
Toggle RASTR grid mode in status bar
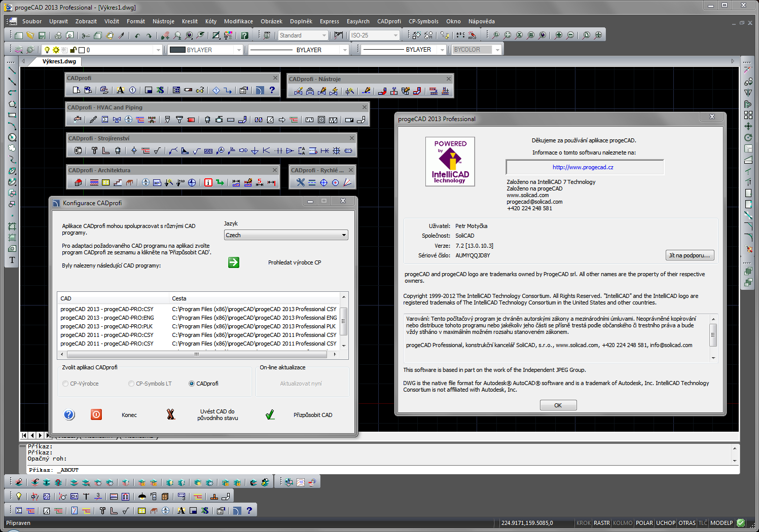(602, 523)
